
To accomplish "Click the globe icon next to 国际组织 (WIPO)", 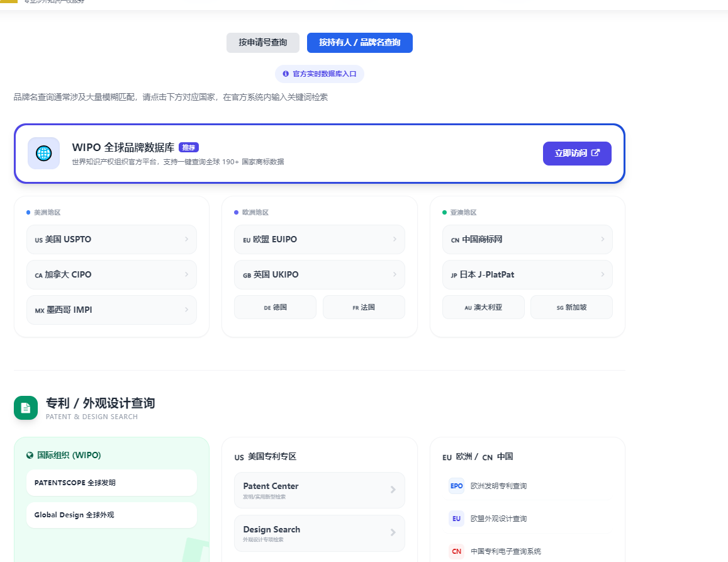I will [x=30, y=455].
